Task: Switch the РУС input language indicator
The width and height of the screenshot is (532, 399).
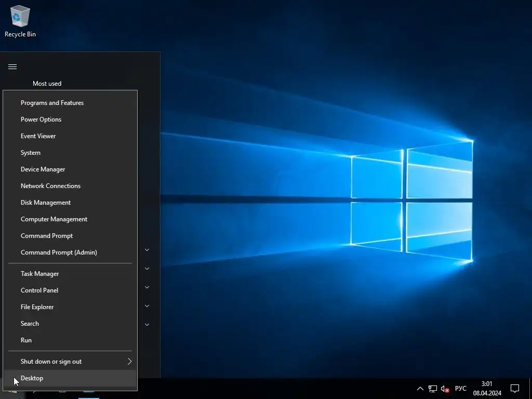Action: click(460, 389)
